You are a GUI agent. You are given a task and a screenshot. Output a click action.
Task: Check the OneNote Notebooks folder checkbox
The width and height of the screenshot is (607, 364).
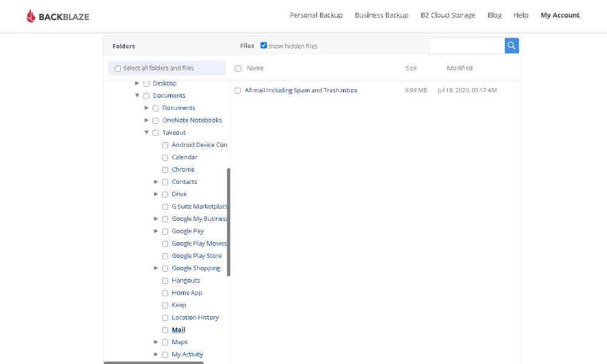point(155,121)
